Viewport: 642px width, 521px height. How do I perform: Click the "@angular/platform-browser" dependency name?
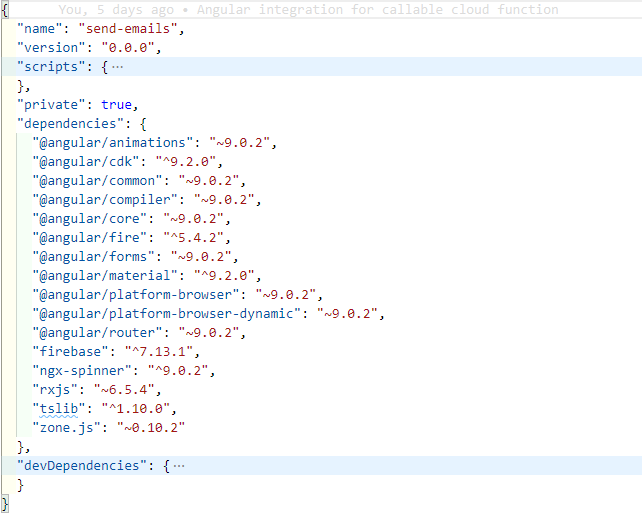tap(136, 294)
